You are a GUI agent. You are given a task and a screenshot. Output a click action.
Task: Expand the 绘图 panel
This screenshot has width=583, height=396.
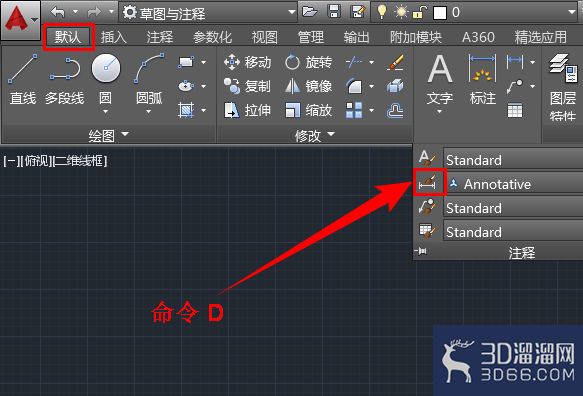109,135
